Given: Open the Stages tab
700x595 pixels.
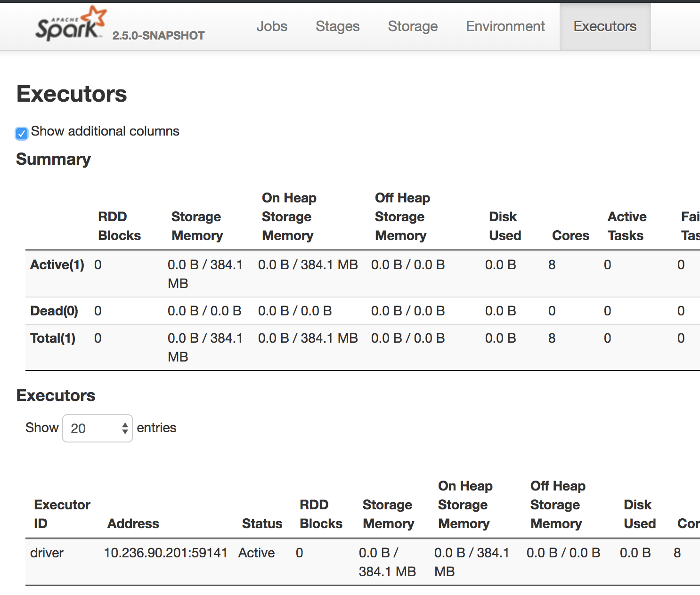Looking at the screenshot, I should point(338,26).
